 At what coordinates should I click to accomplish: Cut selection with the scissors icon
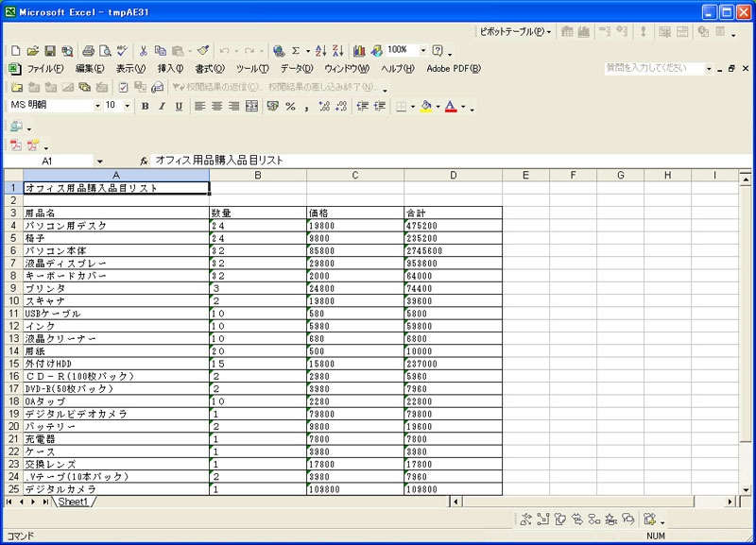pyautogui.click(x=144, y=51)
